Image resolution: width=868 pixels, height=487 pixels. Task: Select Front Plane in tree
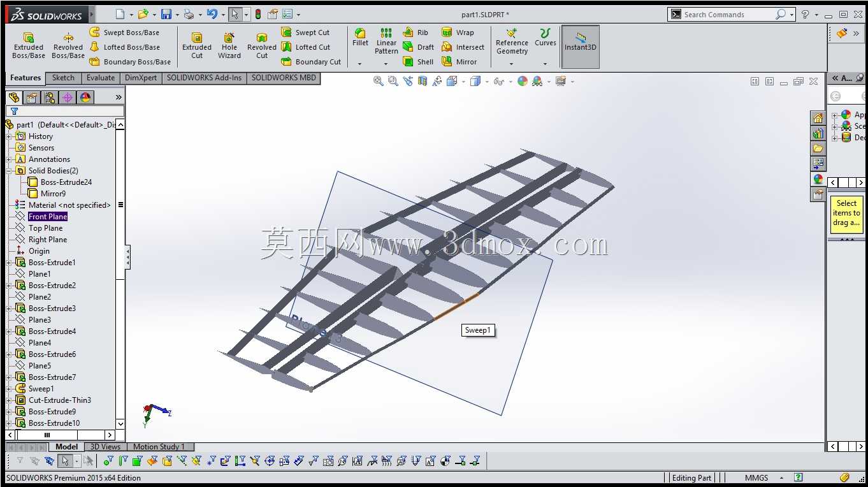pyautogui.click(x=48, y=217)
